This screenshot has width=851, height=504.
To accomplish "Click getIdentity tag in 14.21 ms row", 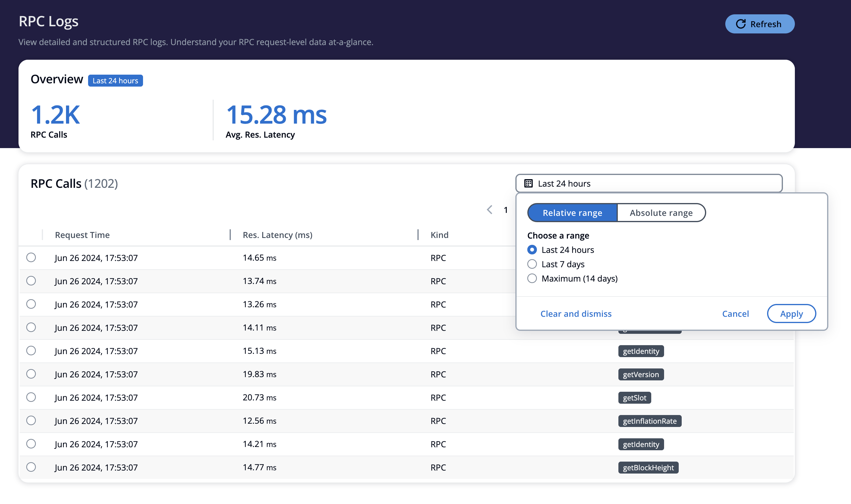I will 641,444.
